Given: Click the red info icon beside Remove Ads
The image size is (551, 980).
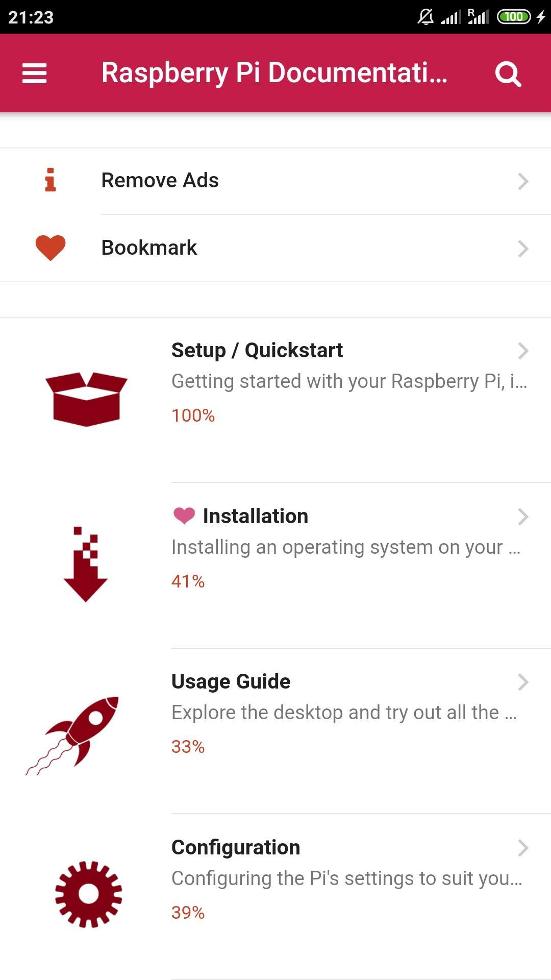Looking at the screenshot, I should 50,180.
